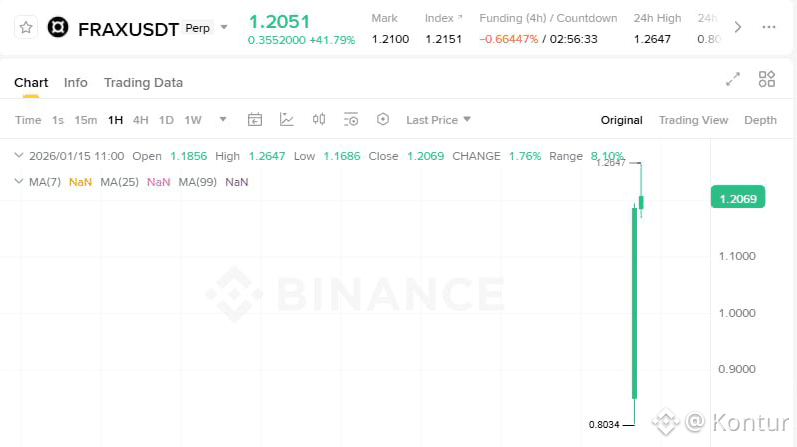
Task: Open the three-dots more options menu
Action: 768,27
